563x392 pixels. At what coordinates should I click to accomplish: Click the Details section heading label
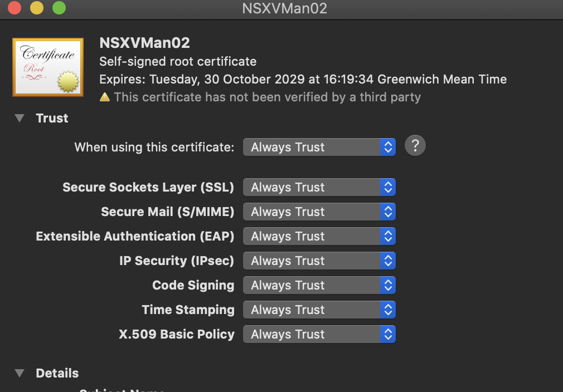pos(57,373)
